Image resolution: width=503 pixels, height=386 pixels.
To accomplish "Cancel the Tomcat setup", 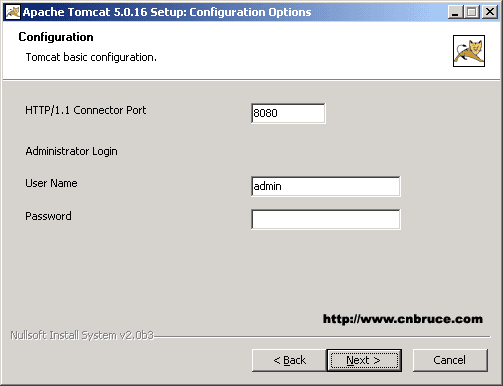I will [x=450, y=360].
